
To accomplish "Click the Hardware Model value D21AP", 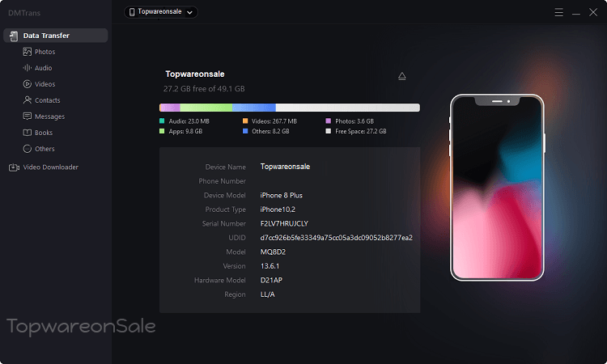I will click(x=271, y=280).
